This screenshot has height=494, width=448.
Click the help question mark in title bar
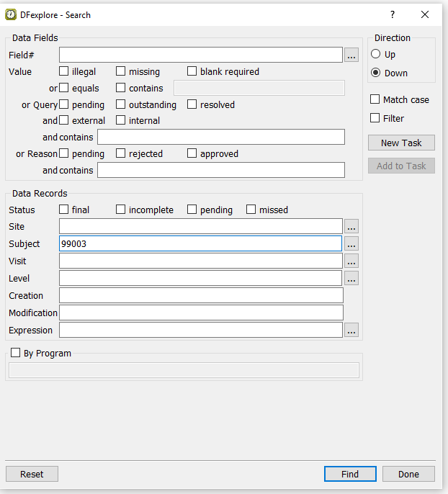[x=393, y=14]
